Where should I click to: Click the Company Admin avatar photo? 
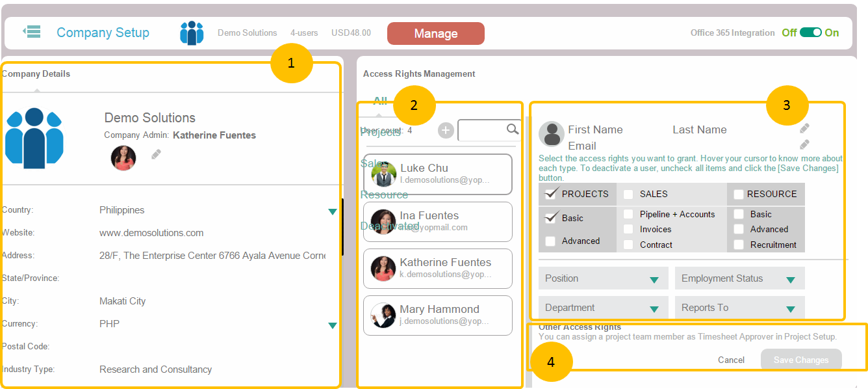point(123,158)
